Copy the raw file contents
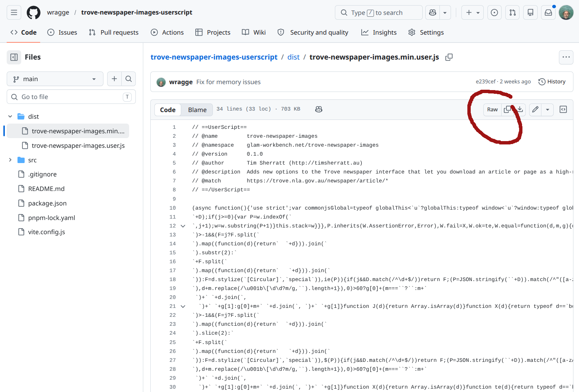 [x=508, y=109]
